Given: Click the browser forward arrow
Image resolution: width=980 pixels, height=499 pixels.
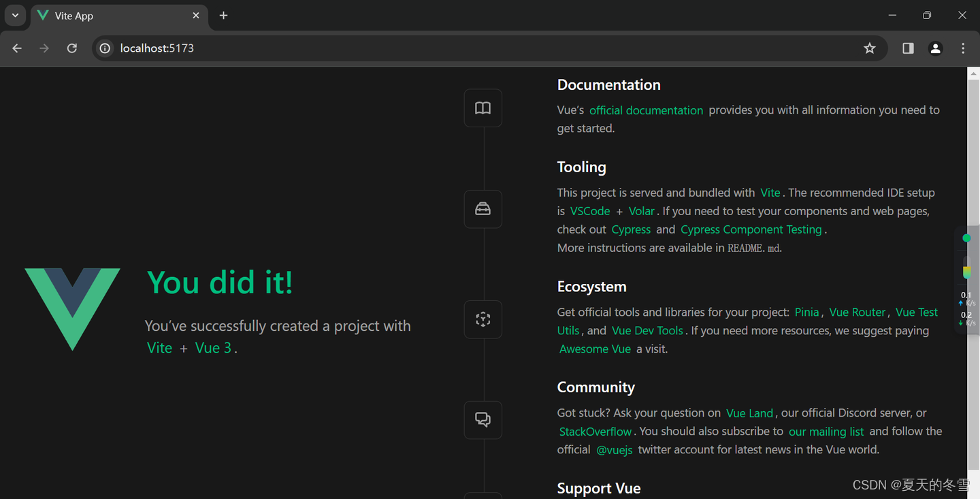Looking at the screenshot, I should pos(44,48).
